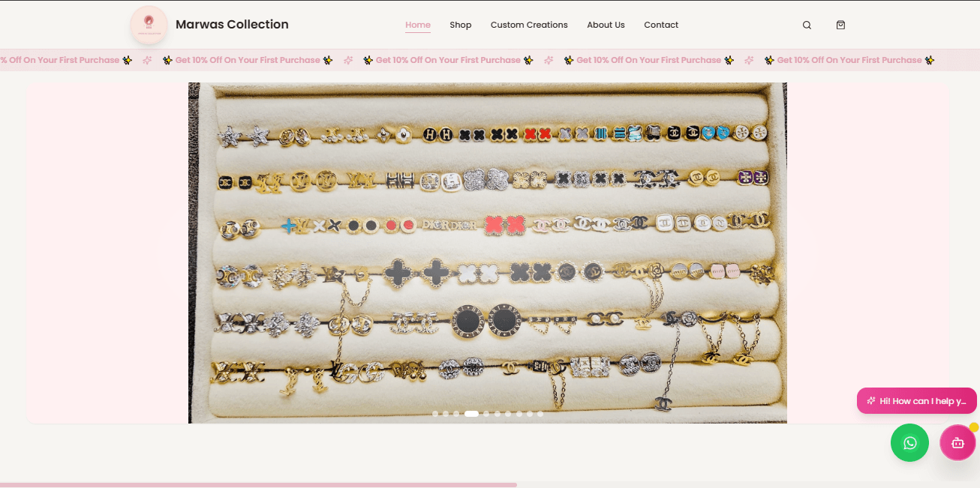Click the jewelry display hero image

pos(488,252)
